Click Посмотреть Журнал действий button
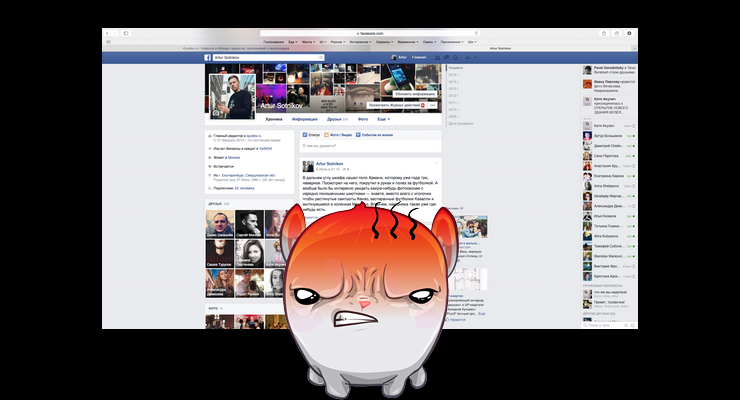Image resolution: width=740 pixels, height=400 pixels. [x=396, y=106]
